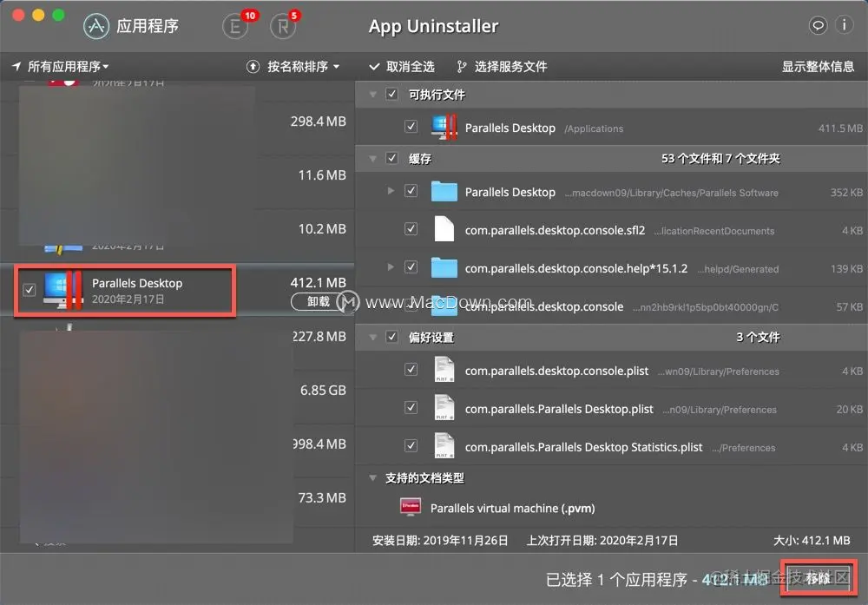Click the 移除 remove button
The width and height of the screenshot is (868, 605).
point(819,578)
